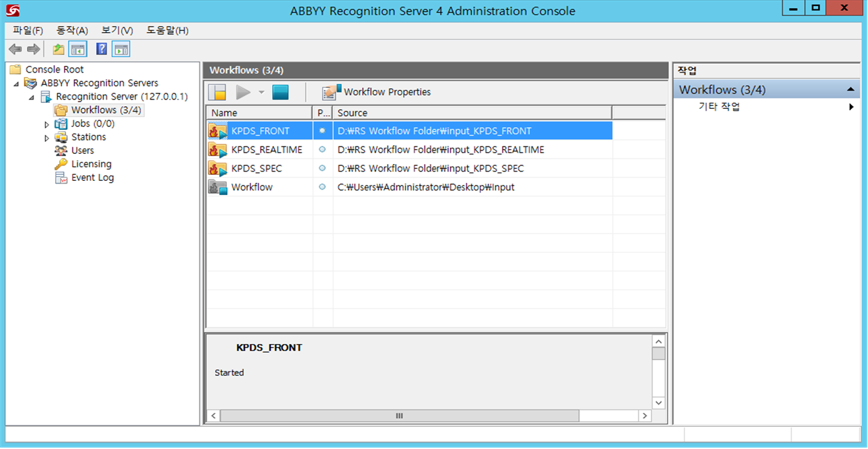Click the KPDS_SPEC workflow icon
This screenshot has height=449, width=868.
pos(218,168)
